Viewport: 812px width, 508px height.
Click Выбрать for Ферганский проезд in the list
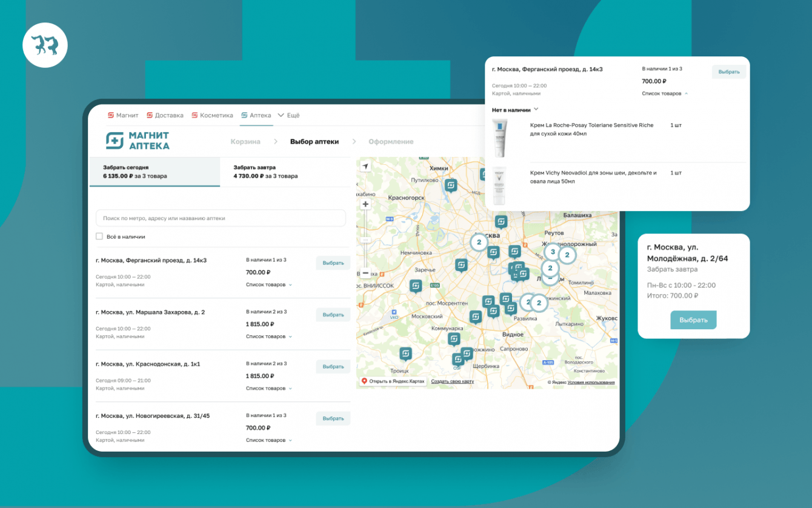(x=333, y=263)
